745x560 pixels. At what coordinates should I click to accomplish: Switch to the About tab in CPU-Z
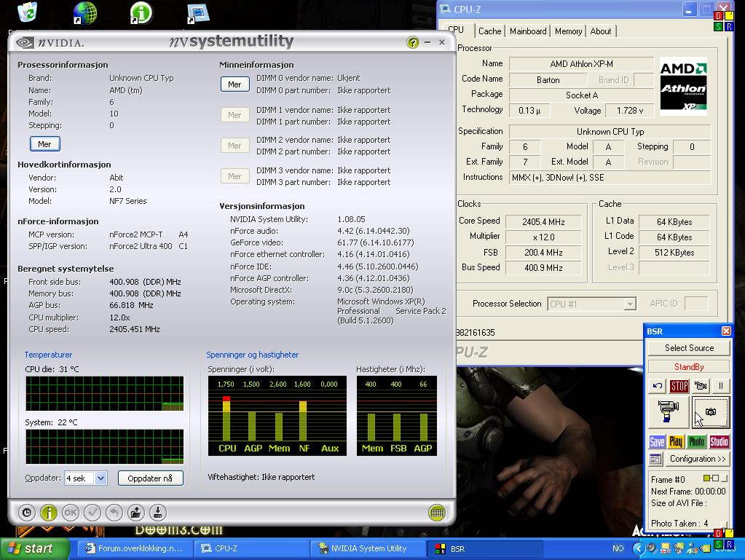(601, 31)
